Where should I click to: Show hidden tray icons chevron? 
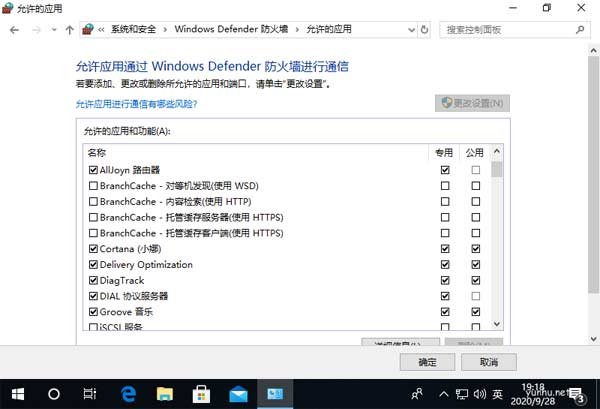point(443,394)
